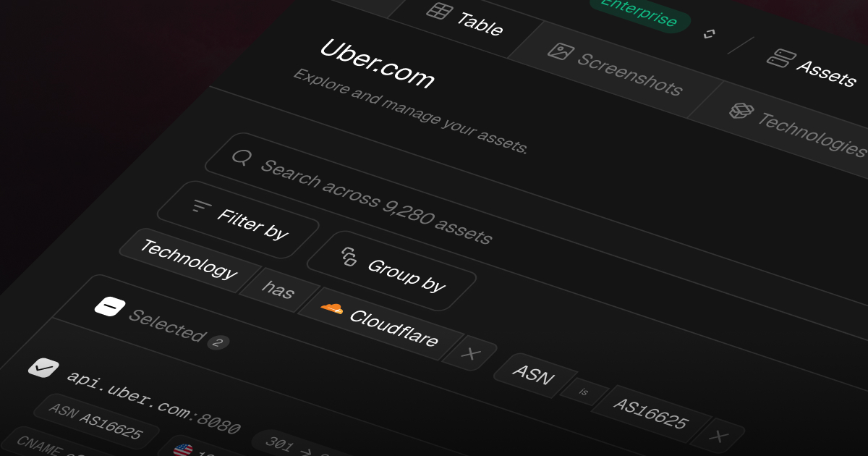Click the Screenshots image icon
The width and height of the screenshot is (868, 456).
tap(561, 51)
